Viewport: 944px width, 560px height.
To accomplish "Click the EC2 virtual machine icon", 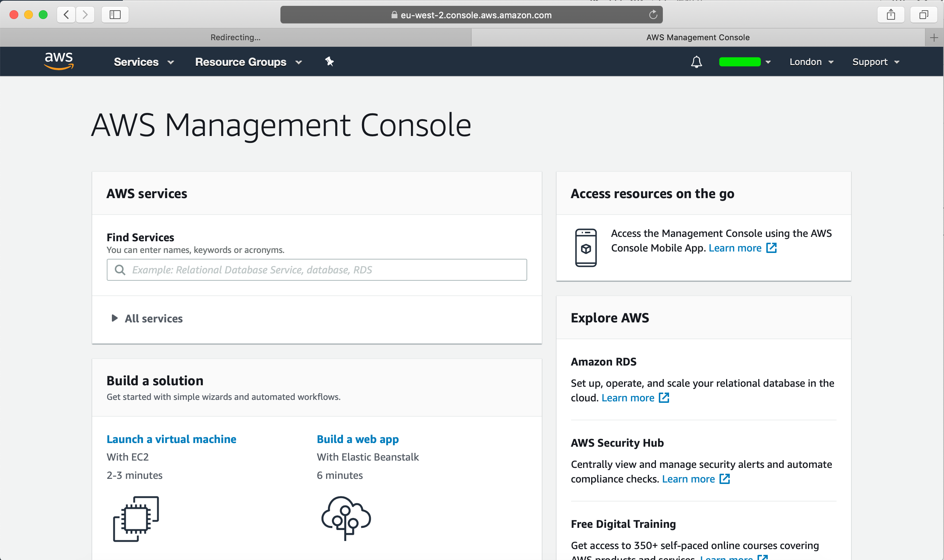I will (136, 519).
